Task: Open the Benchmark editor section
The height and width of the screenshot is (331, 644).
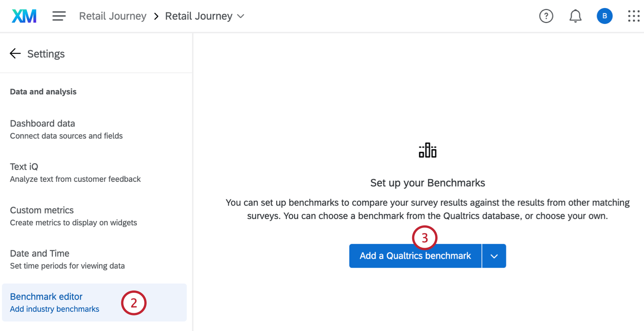Action: coord(46,296)
